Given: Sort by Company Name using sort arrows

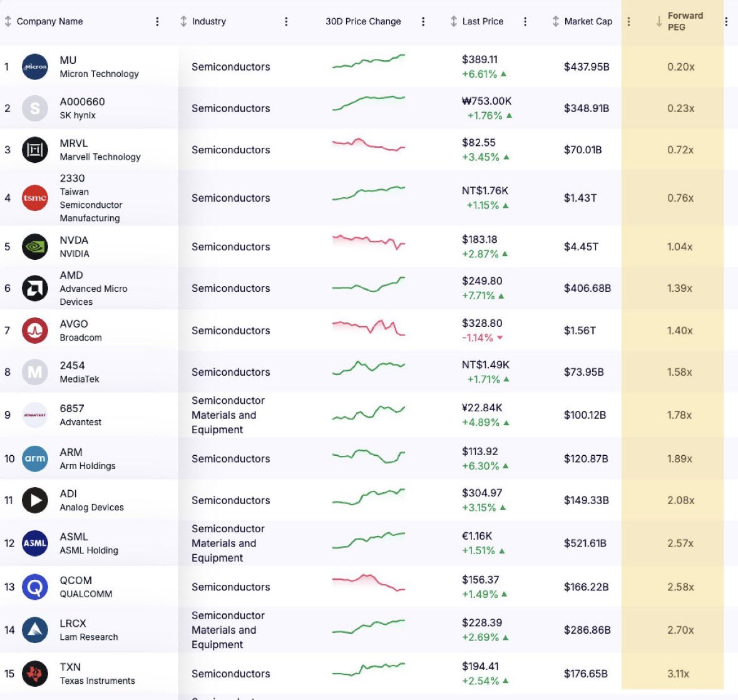Looking at the screenshot, I should [x=8, y=21].
